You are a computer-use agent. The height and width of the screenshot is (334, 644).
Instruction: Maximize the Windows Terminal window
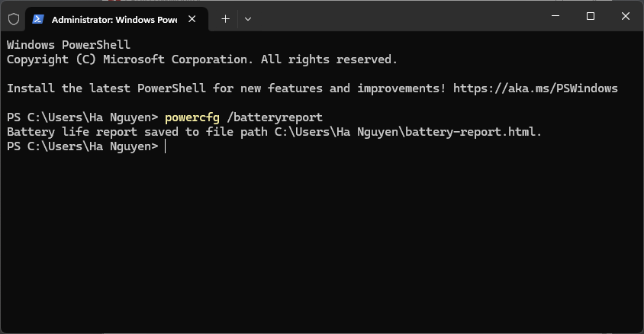point(590,16)
